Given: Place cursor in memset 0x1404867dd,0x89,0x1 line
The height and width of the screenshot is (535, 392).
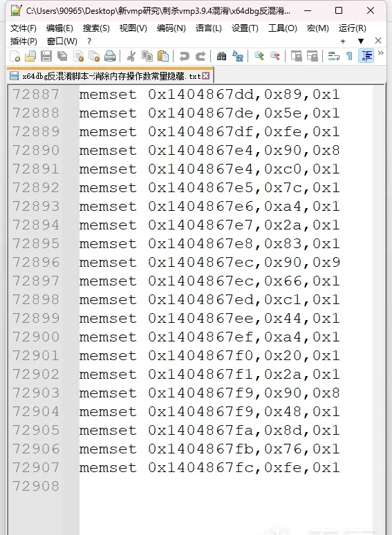Looking at the screenshot, I should [x=209, y=95].
